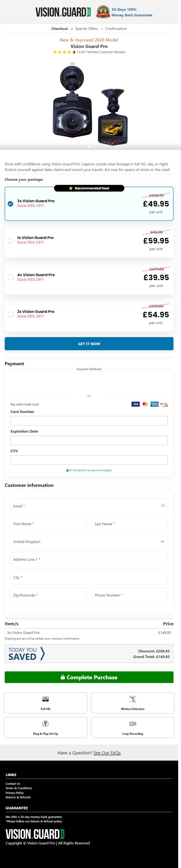Image resolution: width=181 pixels, height=868 pixels.
Task: Click the Visa card icon
Action: click(x=136, y=404)
